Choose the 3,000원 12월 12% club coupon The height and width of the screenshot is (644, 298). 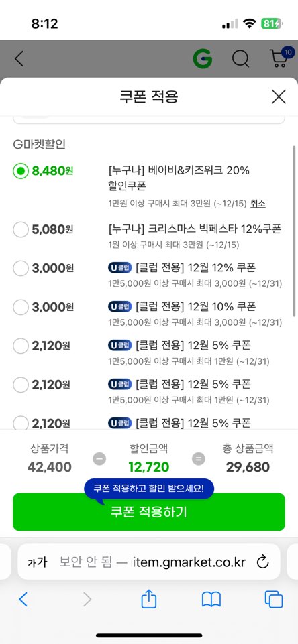point(21,268)
